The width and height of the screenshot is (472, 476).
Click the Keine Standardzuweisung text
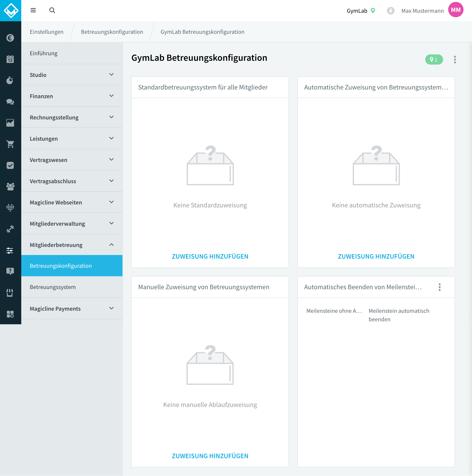[210, 205]
